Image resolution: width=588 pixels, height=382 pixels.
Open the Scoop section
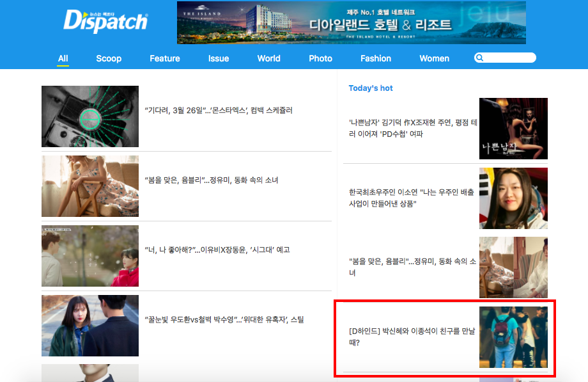click(109, 58)
